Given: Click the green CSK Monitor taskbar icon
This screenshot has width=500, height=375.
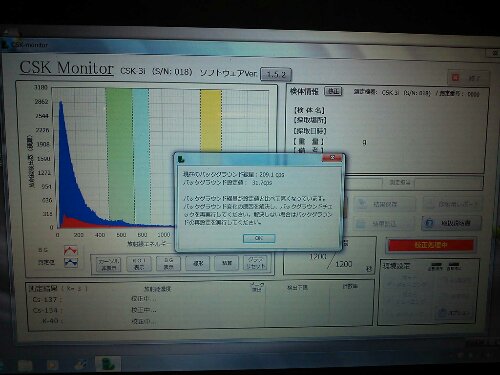Looking at the screenshot, I should pyautogui.click(x=108, y=364).
